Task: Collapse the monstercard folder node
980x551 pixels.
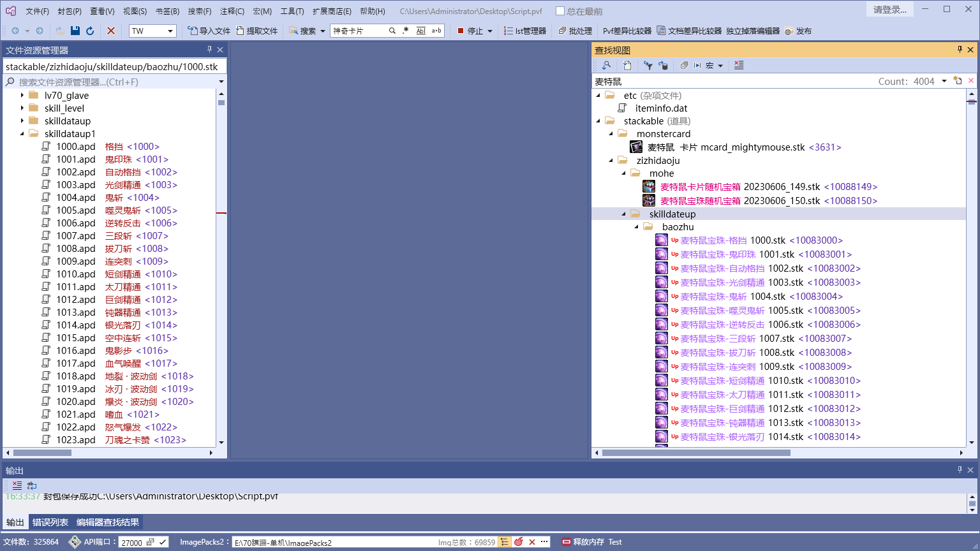Action: point(611,133)
